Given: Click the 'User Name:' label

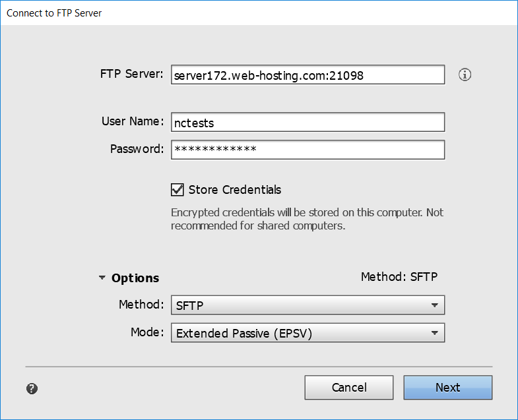Looking at the screenshot, I should (133, 121).
